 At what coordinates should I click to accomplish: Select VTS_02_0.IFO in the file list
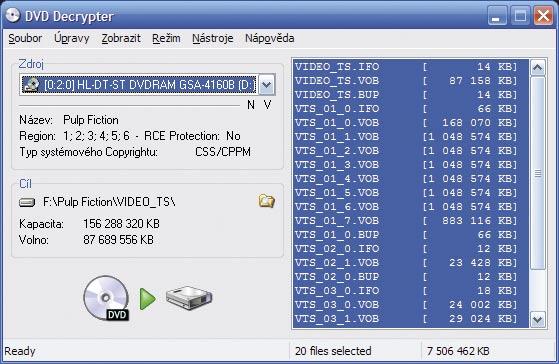[x=411, y=248]
